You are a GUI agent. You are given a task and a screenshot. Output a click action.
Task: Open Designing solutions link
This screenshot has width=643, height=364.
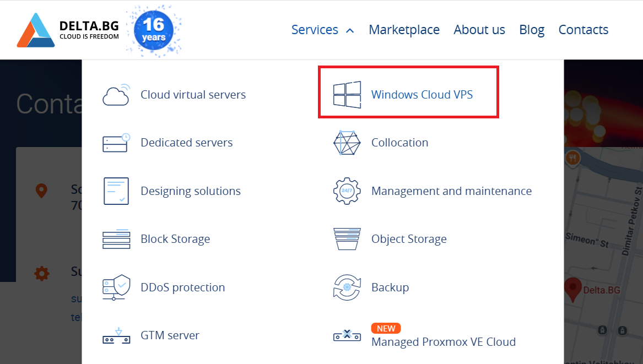coord(191,191)
